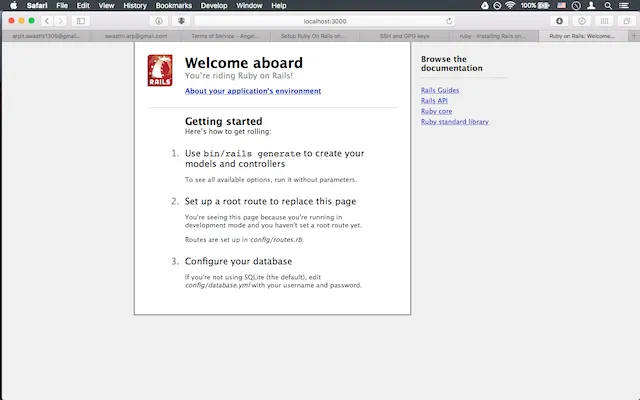Image resolution: width=640 pixels, height=400 pixels.
Task: Open the Ruby core link
Action: point(436,111)
